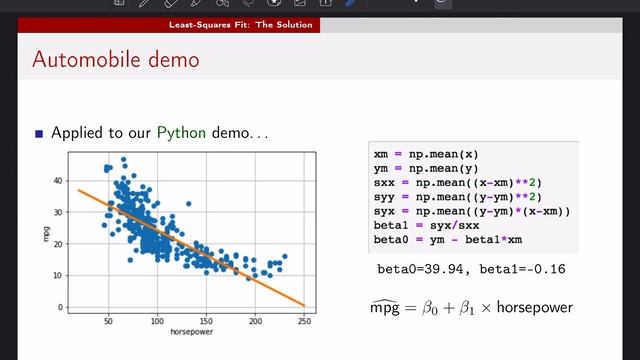Click the green word 'Python'
The height and width of the screenshot is (360, 640).
pos(181,133)
